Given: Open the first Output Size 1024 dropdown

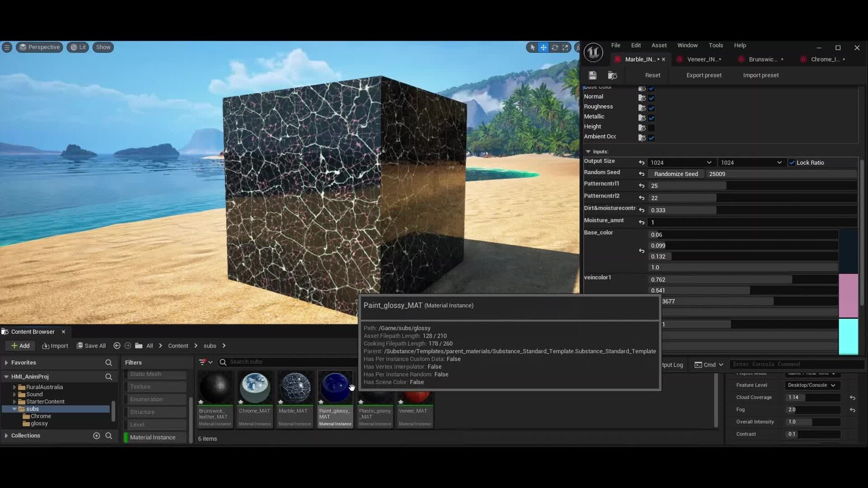Looking at the screenshot, I should 681,163.
